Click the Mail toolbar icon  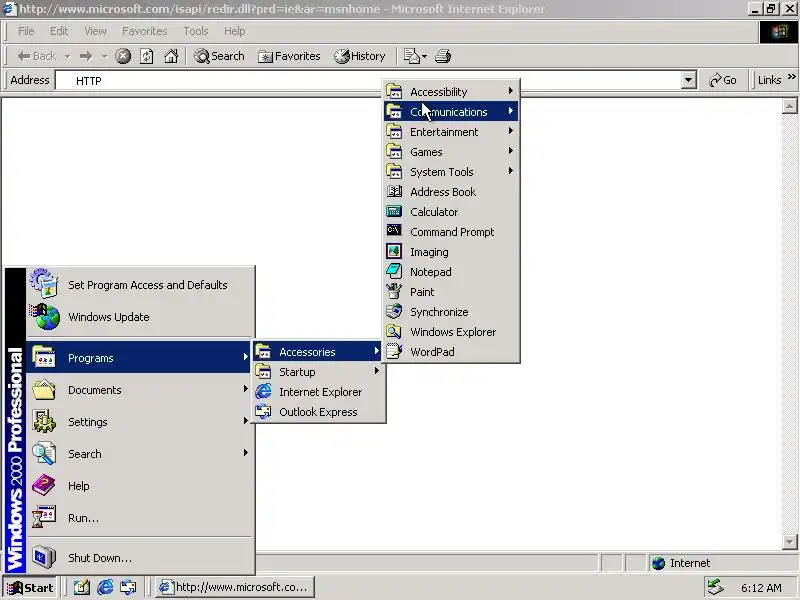pos(411,56)
